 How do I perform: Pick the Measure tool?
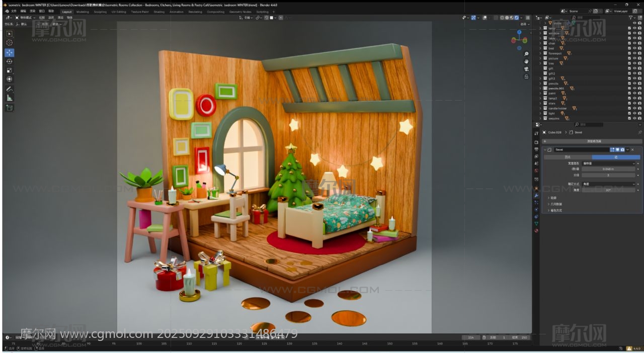coord(10,98)
